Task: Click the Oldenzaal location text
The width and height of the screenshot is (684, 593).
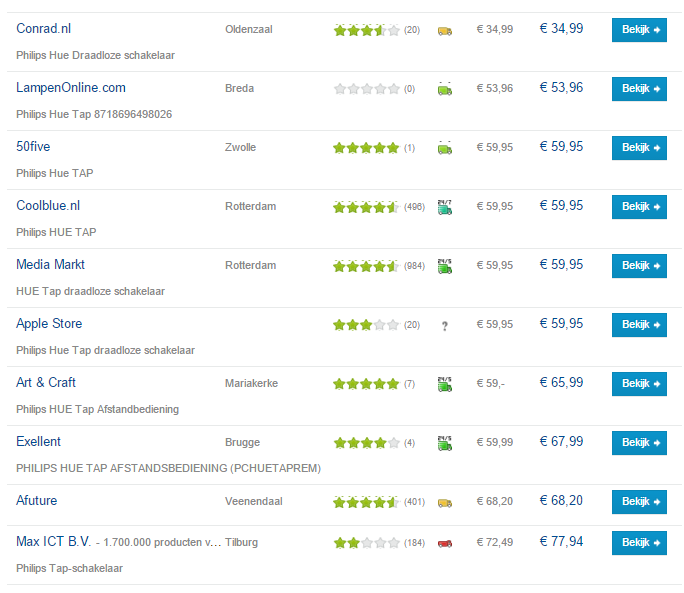Action: (x=249, y=30)
